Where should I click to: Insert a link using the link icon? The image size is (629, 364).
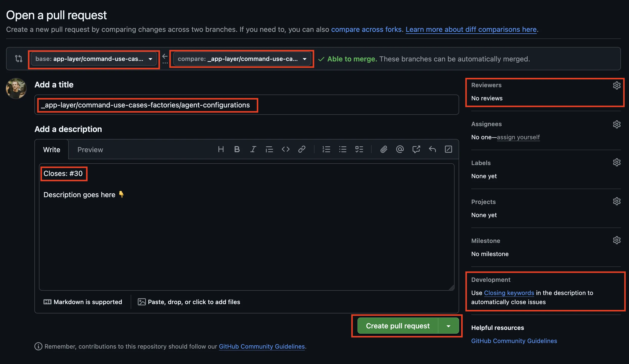302,149
